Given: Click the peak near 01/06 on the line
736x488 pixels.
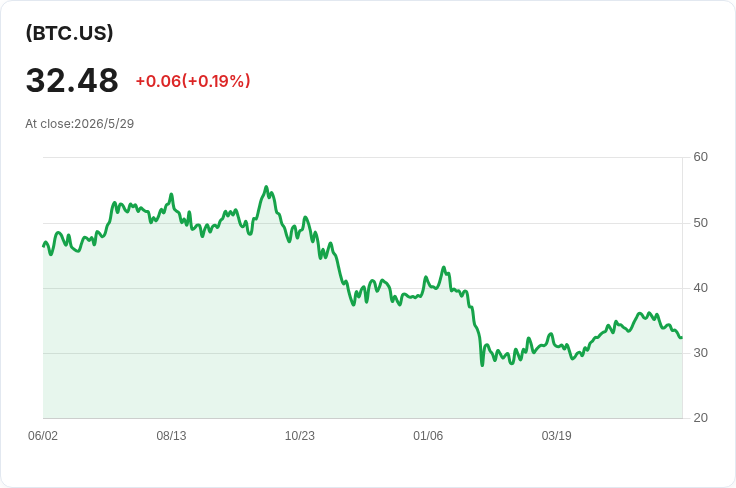Looking at the screenshot, I should pos(444,267).
